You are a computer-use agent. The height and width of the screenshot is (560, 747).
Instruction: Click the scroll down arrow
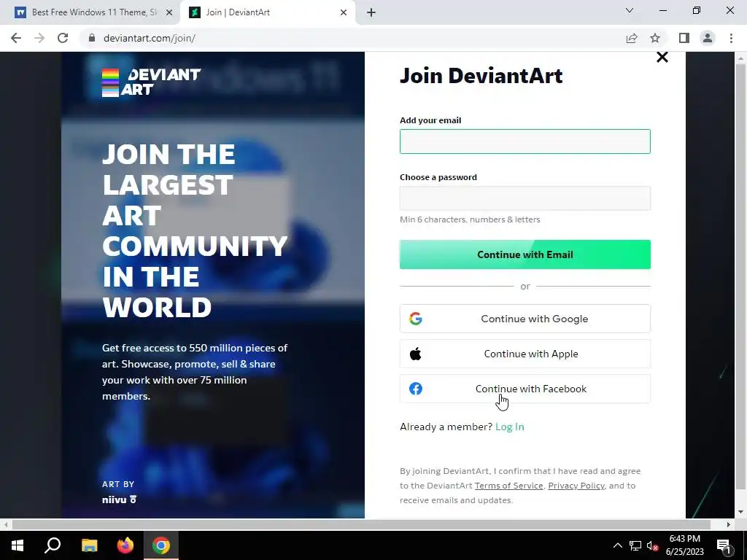(x=740, y=513)
